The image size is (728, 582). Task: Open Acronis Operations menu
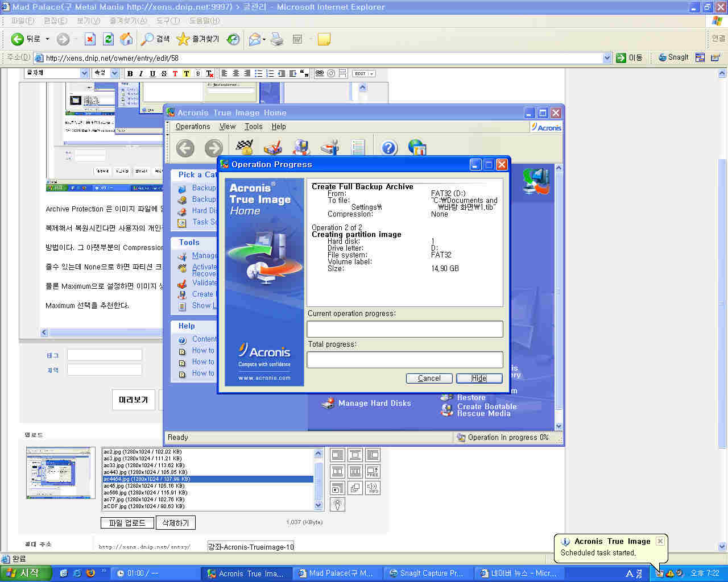click(x=193, y=127)
